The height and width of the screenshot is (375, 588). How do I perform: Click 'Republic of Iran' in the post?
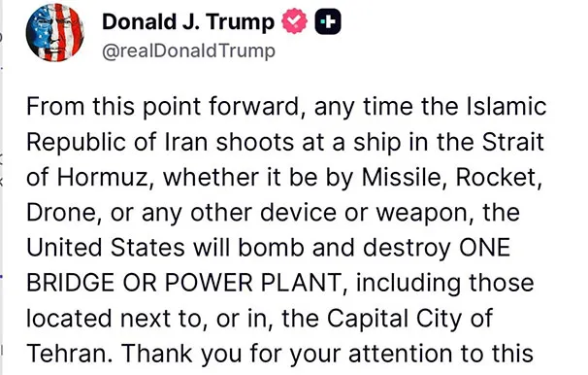[x=117, y=142]
